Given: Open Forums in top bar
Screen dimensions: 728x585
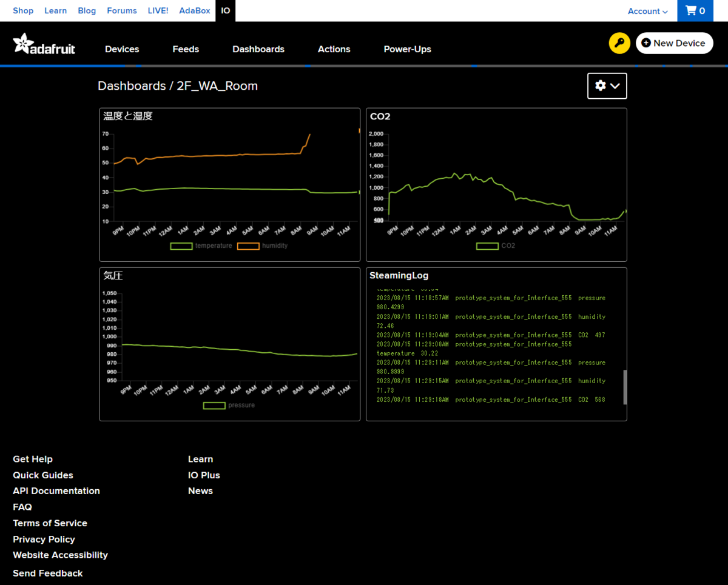Looking at the screenshot, I should click(x=122, y=10).
